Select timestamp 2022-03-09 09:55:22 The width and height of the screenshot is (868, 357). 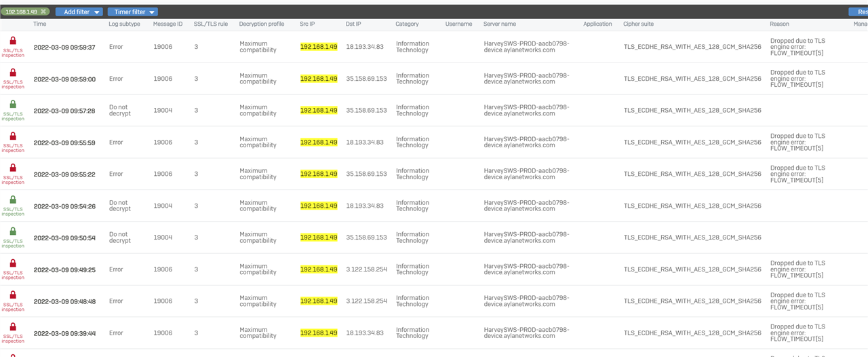point(64,174)
